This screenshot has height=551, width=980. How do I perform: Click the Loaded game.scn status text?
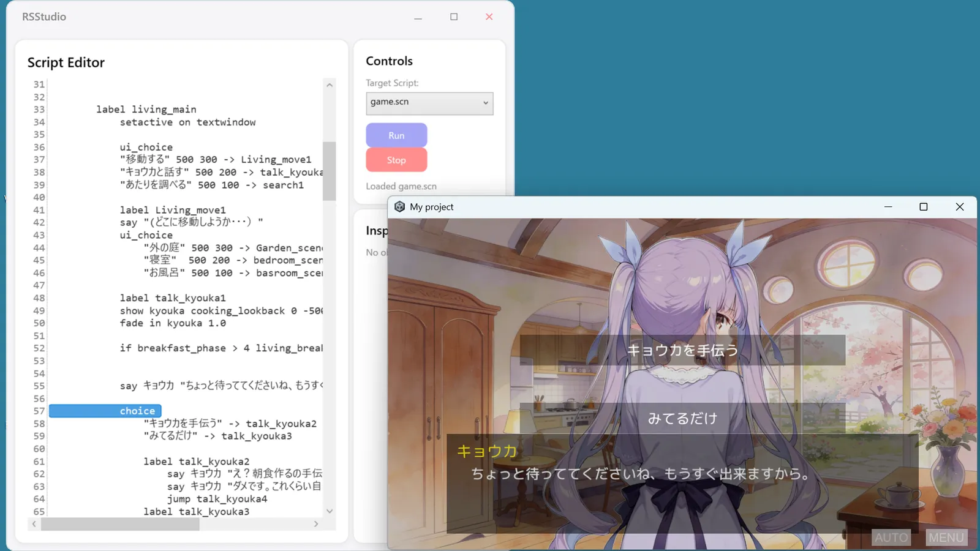tap(401, 186)
